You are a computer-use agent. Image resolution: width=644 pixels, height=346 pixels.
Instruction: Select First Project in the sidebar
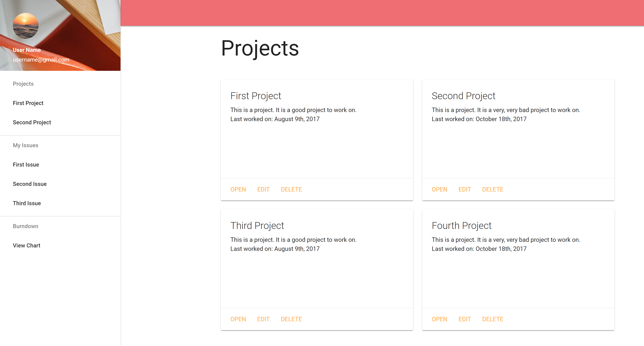click(x=28, y=103)
